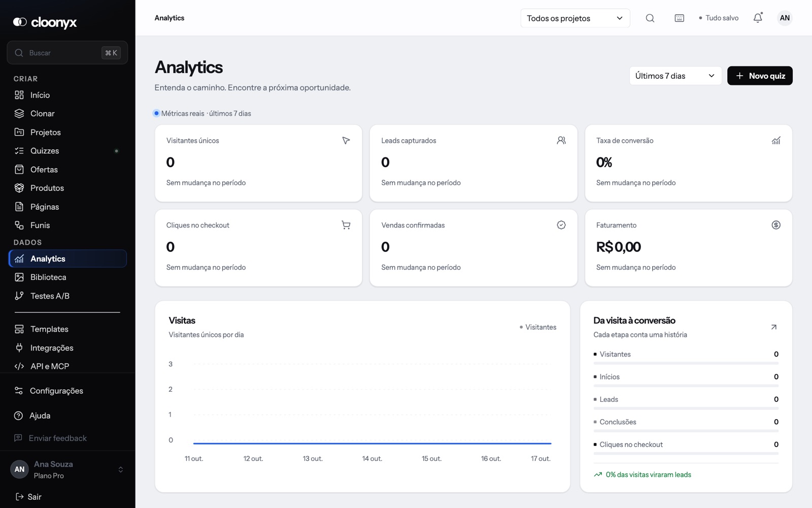812x508 pixels.
Task: Click dollar icon on Faturamento card
Action: tap(776, 225)
